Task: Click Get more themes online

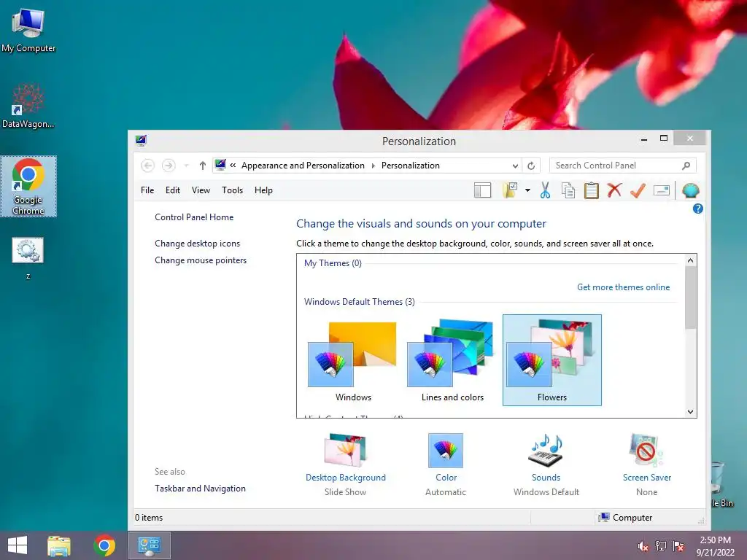Action: 623,287
